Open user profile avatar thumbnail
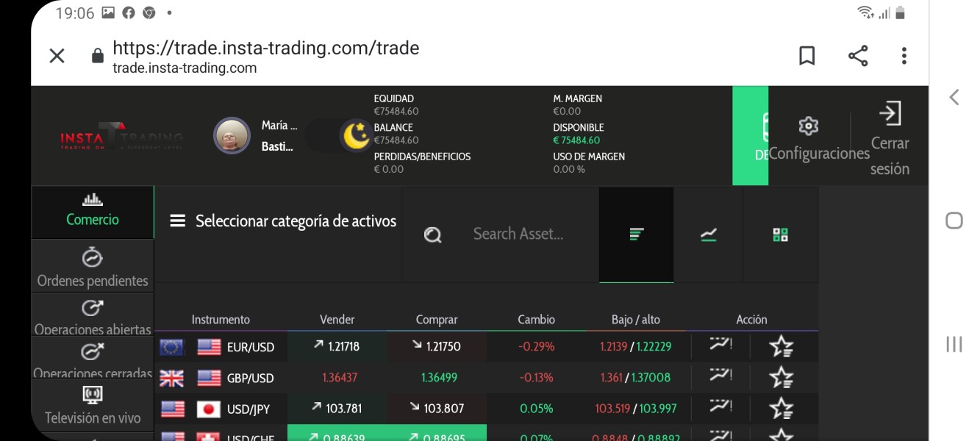Image resolution: width=980 pixels, height=441 pixels. (x=232, y=135)
